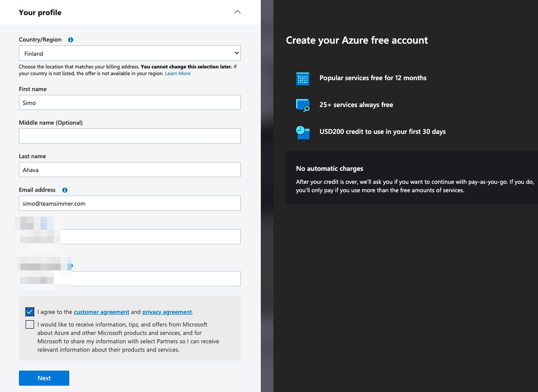Click the calendar icon for 12 months free
The image size is (538, 392).
303,78
